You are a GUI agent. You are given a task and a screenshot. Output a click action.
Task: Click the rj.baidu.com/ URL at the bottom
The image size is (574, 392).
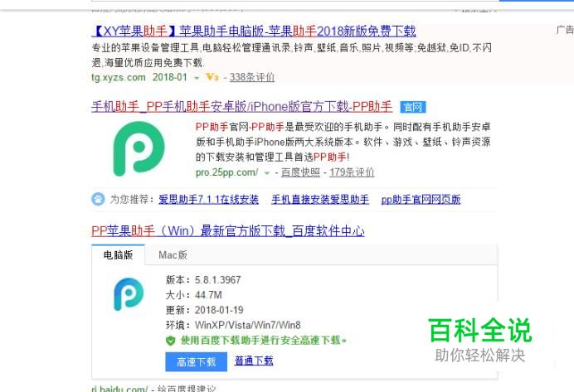119,389
